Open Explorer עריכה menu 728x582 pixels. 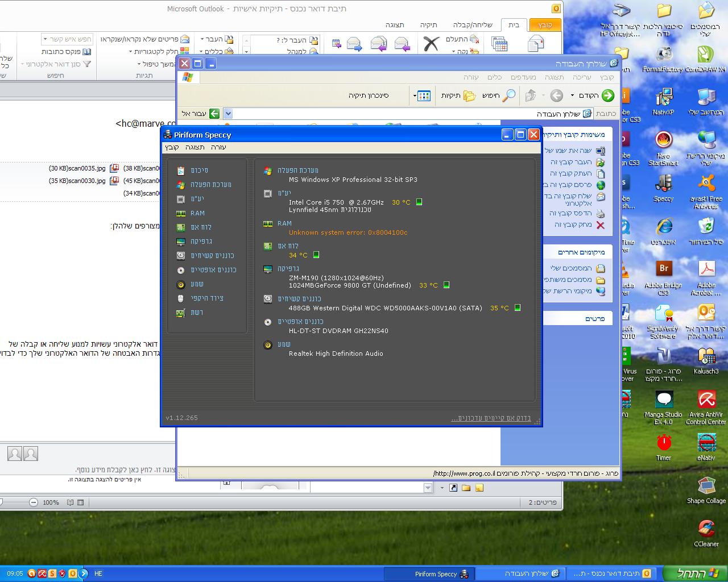[582, 77]
